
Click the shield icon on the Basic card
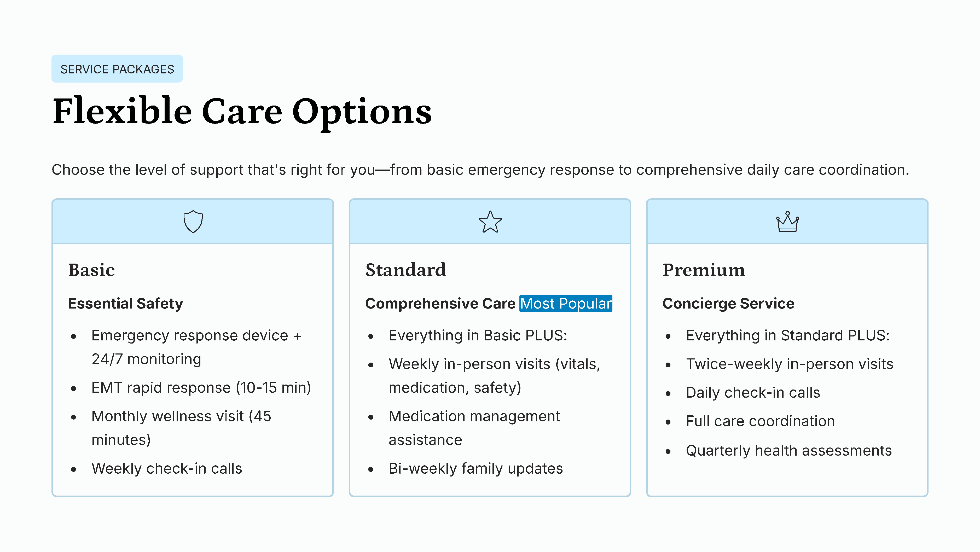(x=193, y=222)
